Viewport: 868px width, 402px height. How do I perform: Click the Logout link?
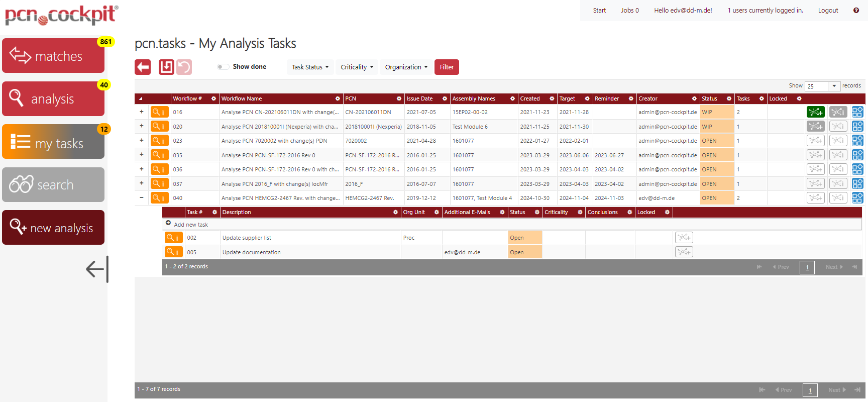coord(828,11)
